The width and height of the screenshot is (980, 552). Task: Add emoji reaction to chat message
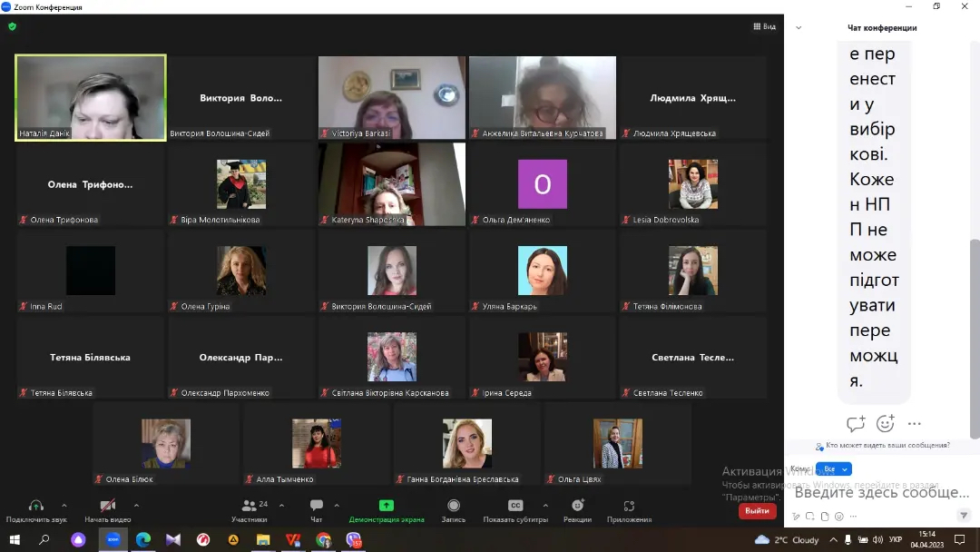885,424
